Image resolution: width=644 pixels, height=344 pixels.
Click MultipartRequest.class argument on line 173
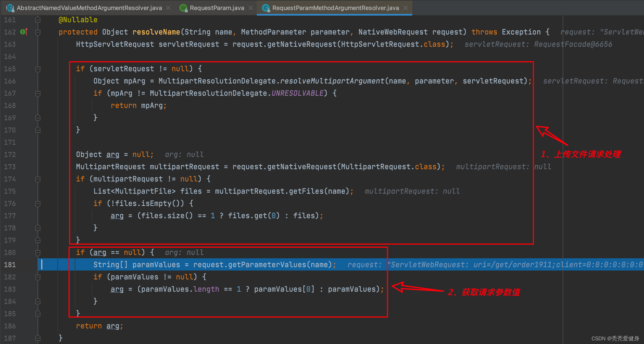[389, 167]
